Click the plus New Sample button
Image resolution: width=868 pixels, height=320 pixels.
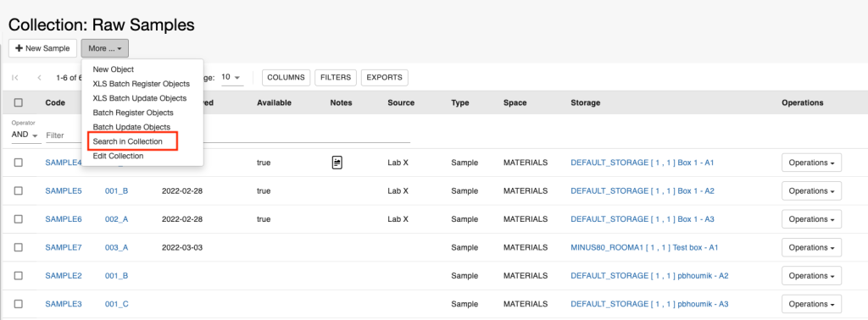(x=42, y=48)
